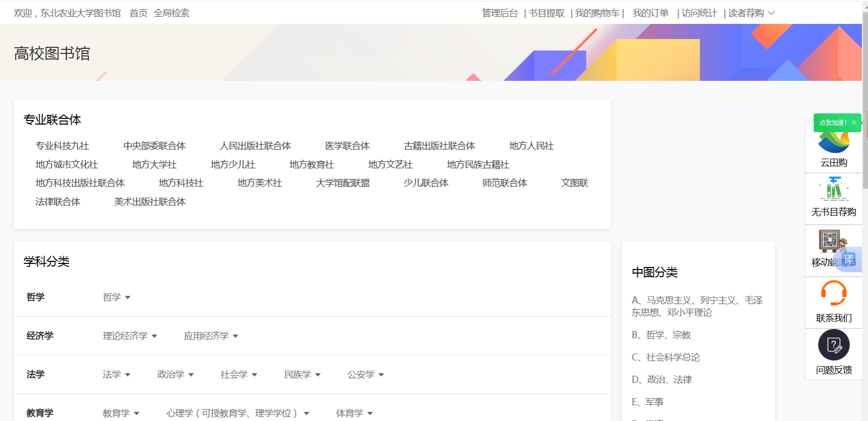Image resolution: width=868 pixels, height=421 pixels.
Task: Open the 无书目荐购 books icon
Action: click(833, 189)
